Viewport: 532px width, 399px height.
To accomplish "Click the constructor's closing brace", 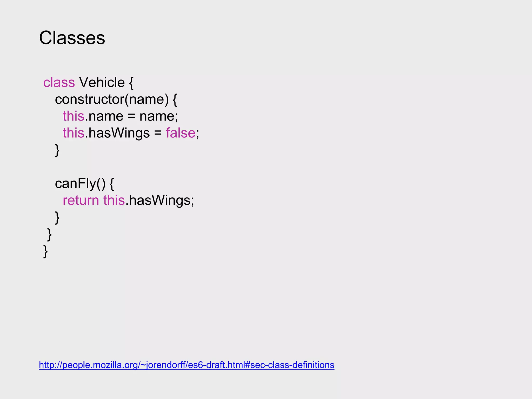I will pos(57,150).
